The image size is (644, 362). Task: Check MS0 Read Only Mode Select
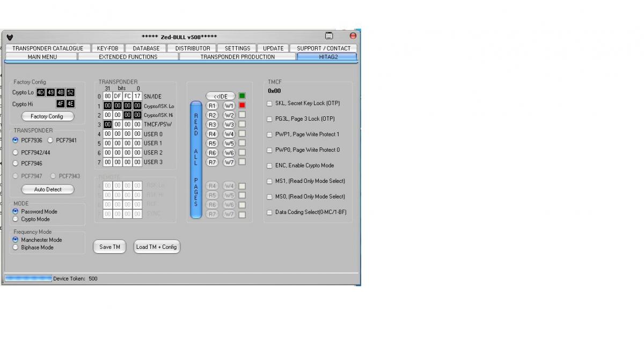click(x=269, y=197)
